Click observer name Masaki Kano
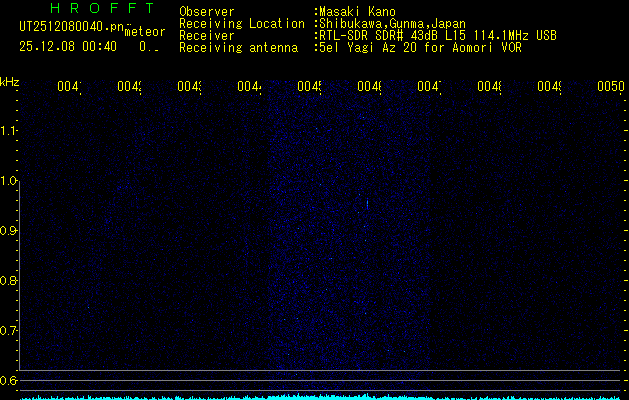629x400 pixels. [357, 12]
